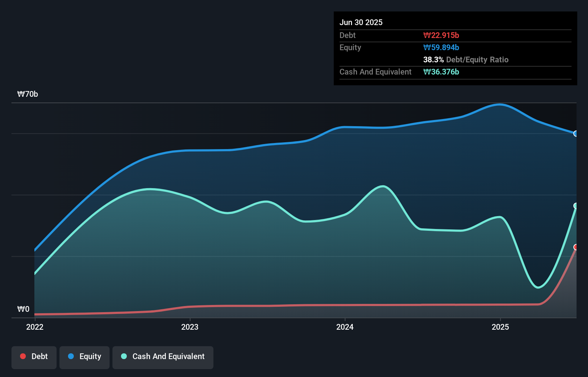Click the 38.3% Debt/Equity Ratio text

click(x=466, y=59)
